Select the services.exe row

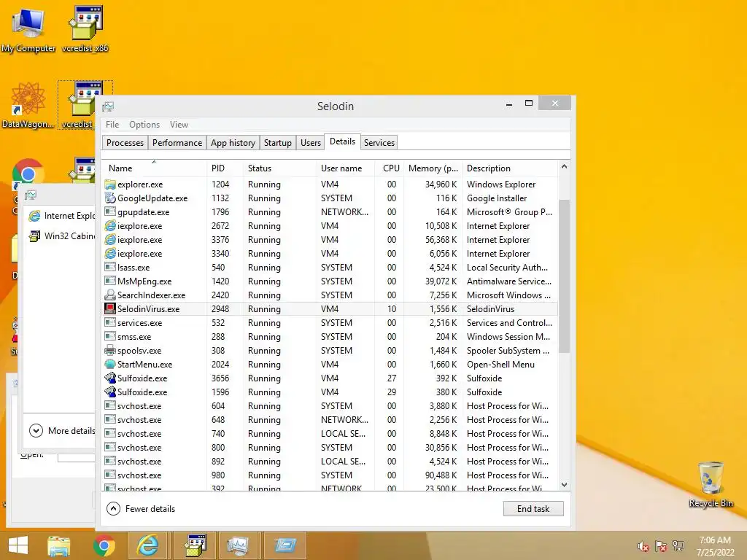click(x=330, y=323)
